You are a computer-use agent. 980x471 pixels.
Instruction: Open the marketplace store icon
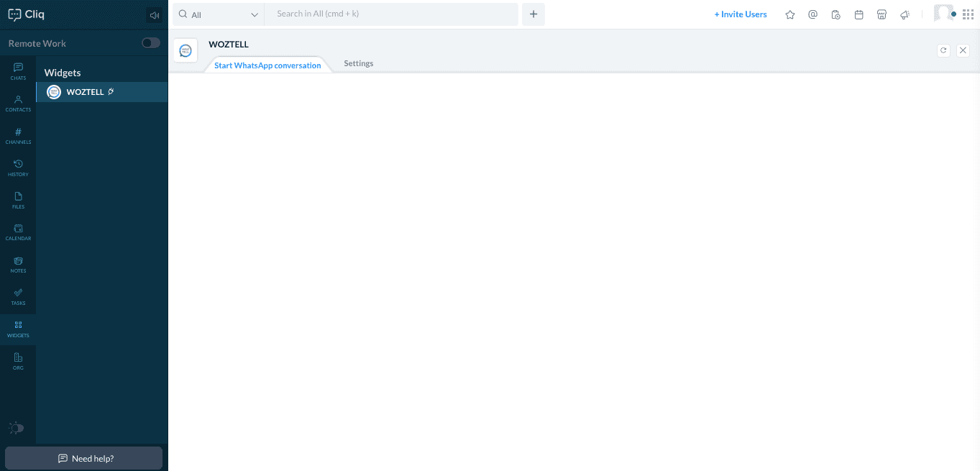[881, 14]
